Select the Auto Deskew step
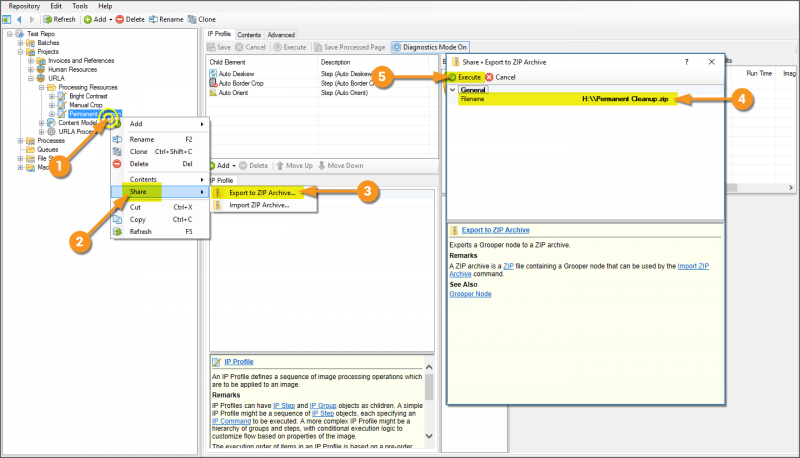Image resolution: width=800 pixels, height=458 pixels. [236, 74]
